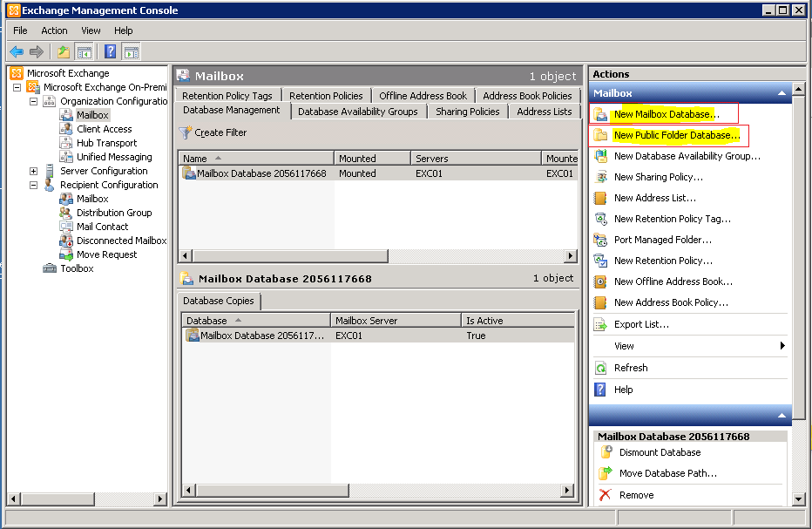
Task: Click the New Public Folder Database link
Action: click(x=677, y=135)
